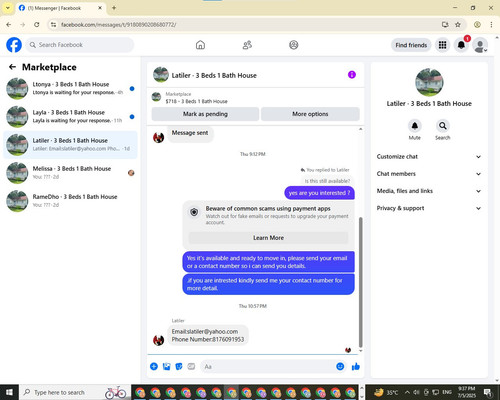Click the message with Email and Phone Number

click(x=208, y=335)
